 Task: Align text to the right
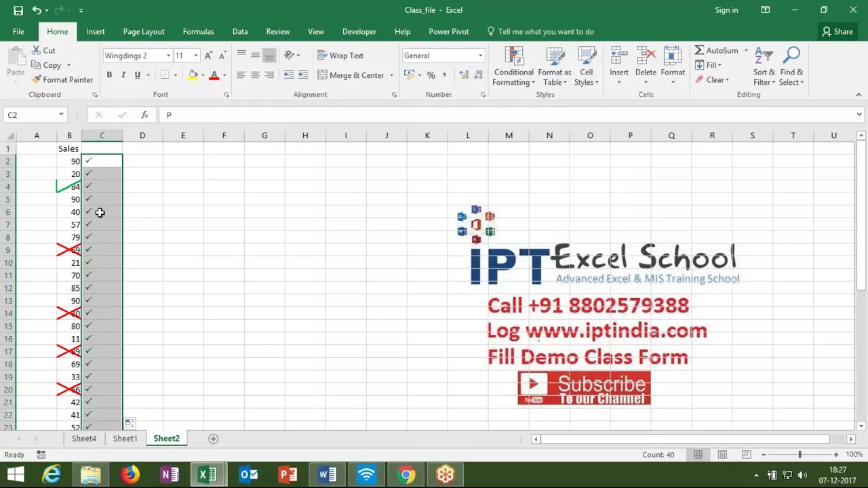pos(269,75)
